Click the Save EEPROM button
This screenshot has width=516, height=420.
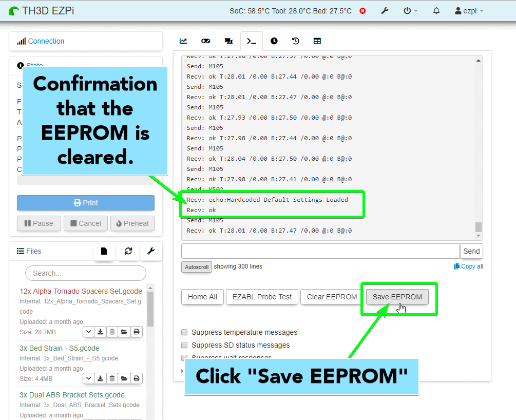click(x=397, y=297)
